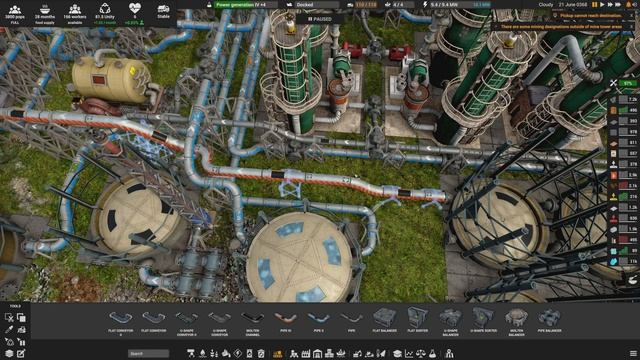Choose the U-Shape Conveyor II item
The width and height of the screenshot is (640, 360).
point(187,323)
